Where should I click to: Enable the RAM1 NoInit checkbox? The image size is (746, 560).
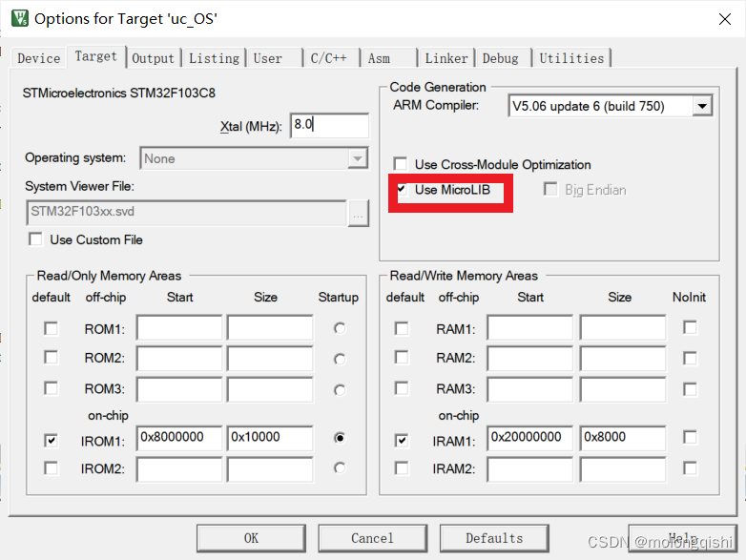coord(690,327)
